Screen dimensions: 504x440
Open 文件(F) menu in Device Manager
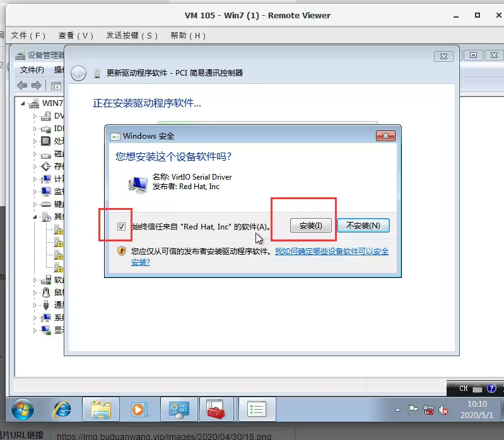click(32, 70)
